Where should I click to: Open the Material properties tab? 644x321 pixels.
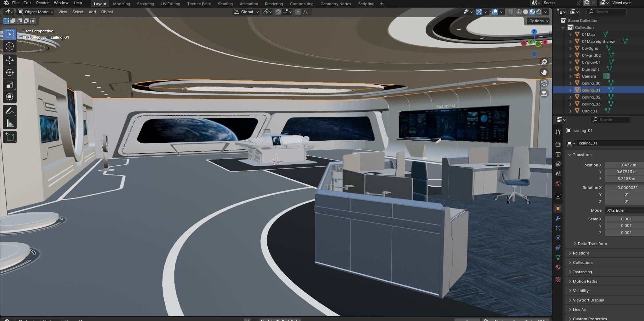click(558, 267)
